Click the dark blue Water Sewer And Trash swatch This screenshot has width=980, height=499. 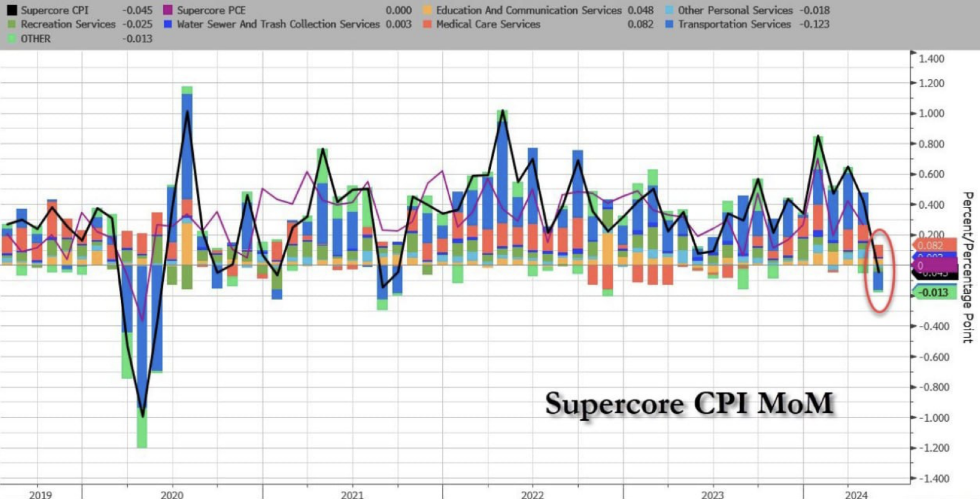[x=168, y=24]
